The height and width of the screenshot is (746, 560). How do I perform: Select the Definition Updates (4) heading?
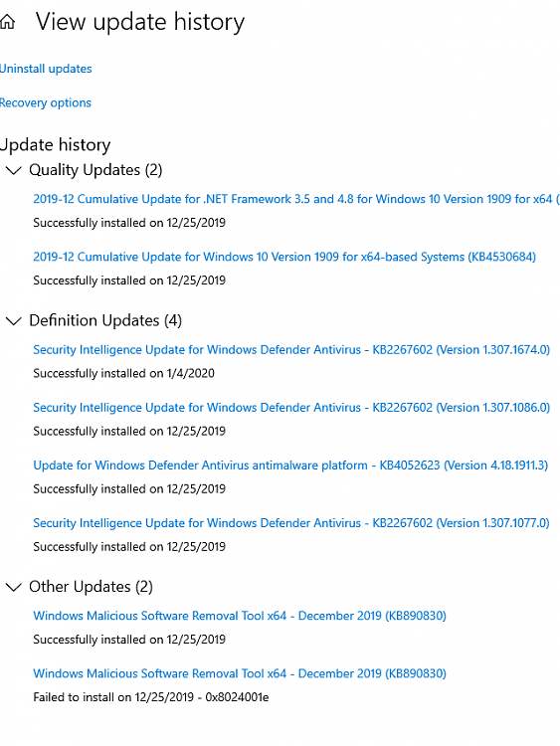tap(105, 320)
